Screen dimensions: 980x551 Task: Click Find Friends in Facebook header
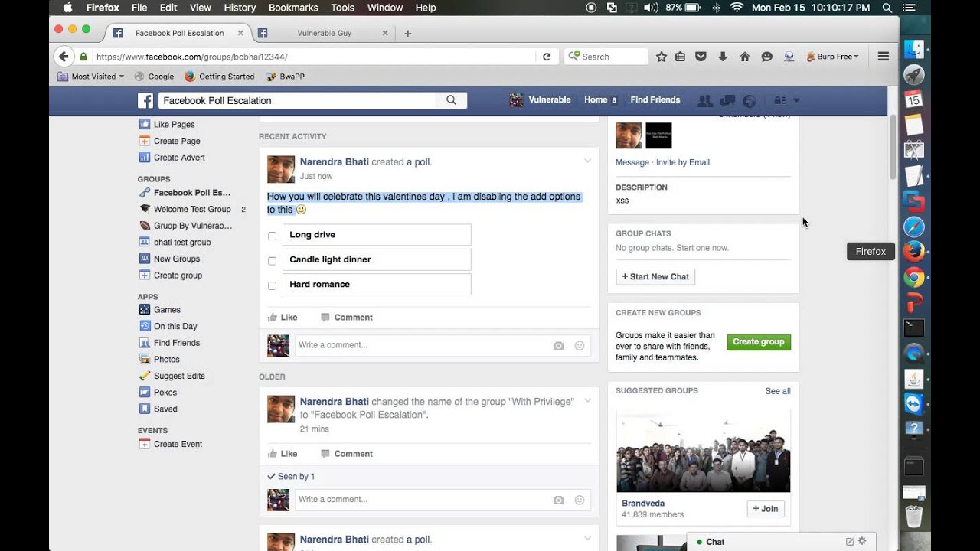[655, 100]
